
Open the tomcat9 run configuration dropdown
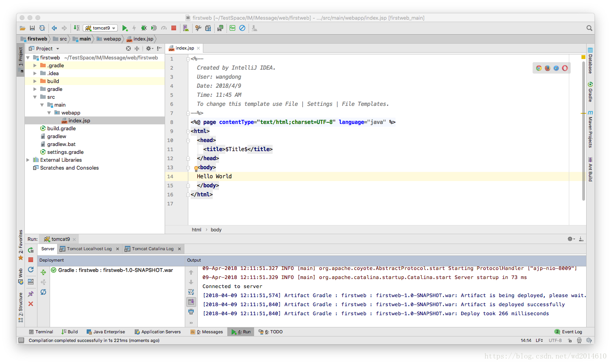[x=100, y=28]
